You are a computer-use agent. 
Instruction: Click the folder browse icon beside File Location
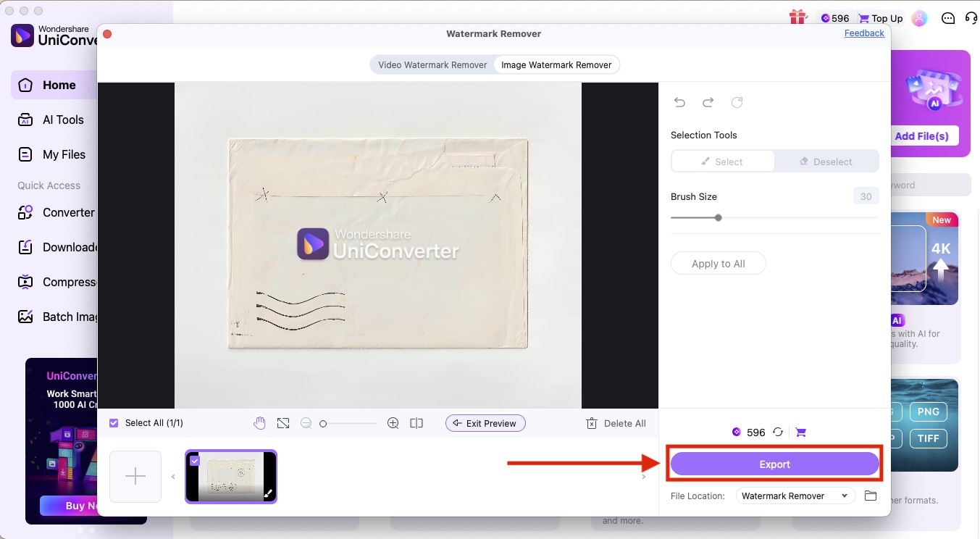871,496
